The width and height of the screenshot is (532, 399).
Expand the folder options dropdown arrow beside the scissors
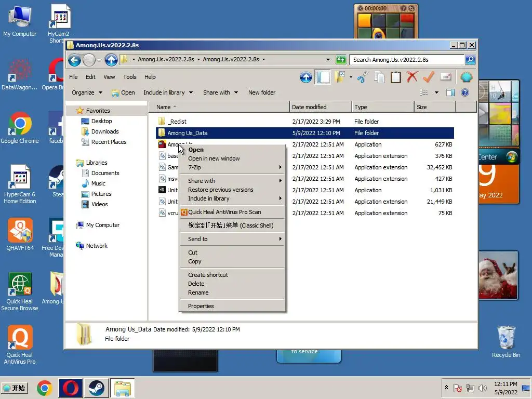351,77
